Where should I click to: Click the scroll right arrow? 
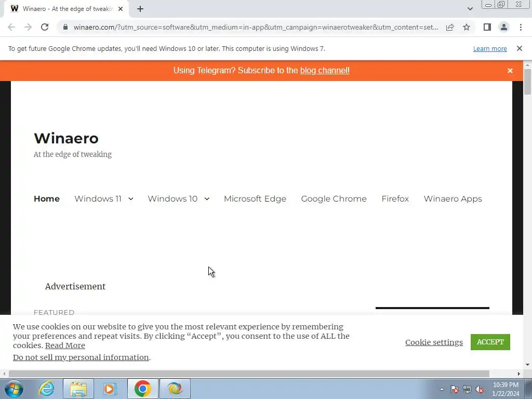519,374
